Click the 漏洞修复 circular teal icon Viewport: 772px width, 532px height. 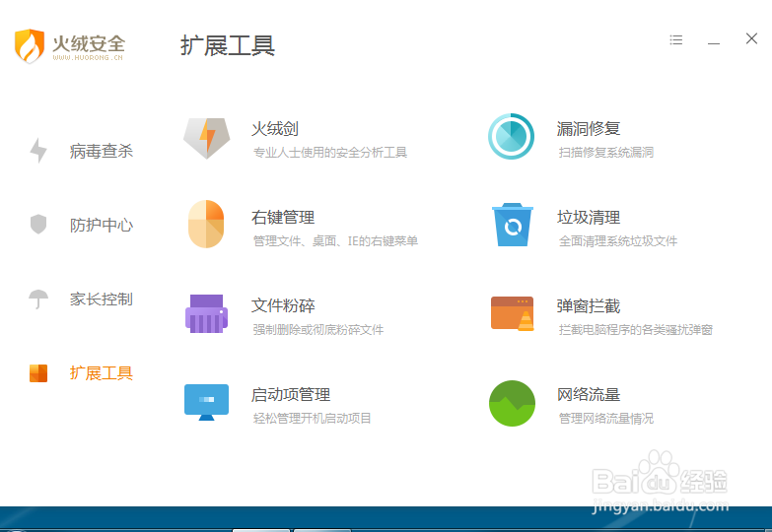(511, 136)
